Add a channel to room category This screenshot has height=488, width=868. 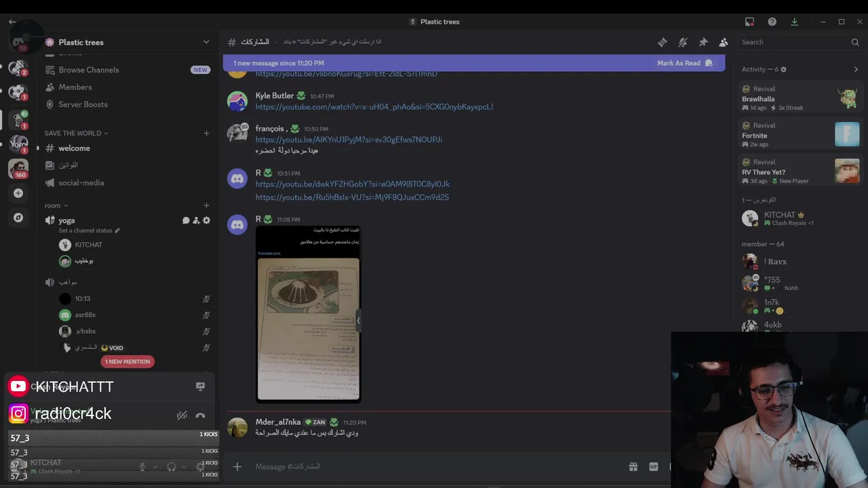click(x=206, y=205)
